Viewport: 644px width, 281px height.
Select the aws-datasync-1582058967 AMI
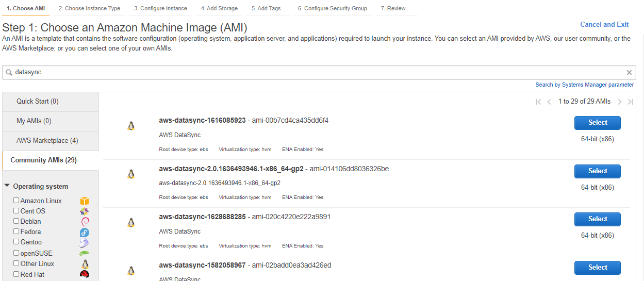[x=598, y=268]
